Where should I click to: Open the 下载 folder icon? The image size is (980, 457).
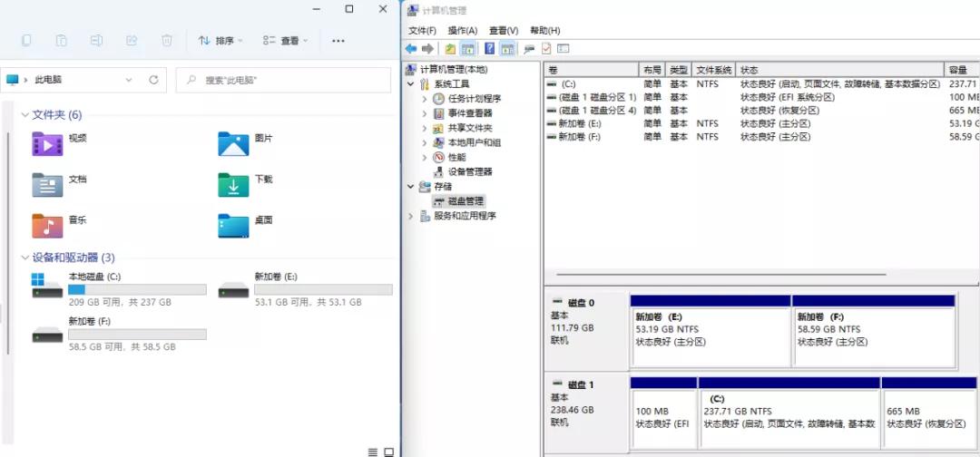tap(234, 185)
